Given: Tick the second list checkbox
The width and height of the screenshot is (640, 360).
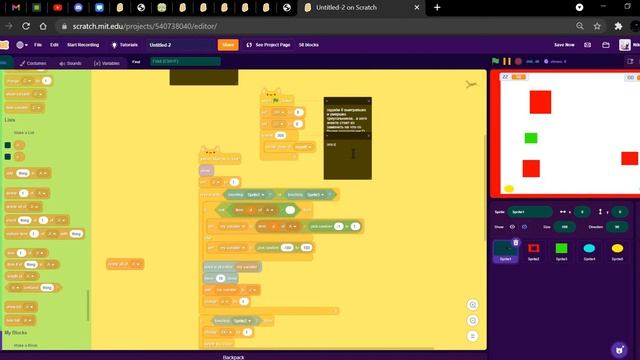Looking at the screenshot, I should (x=8, y=156).
